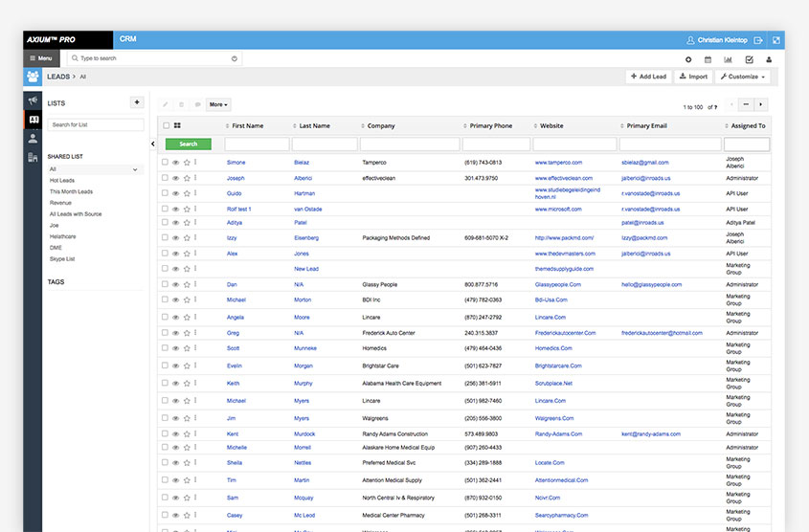Check the box for Joseph Alberici row
Viewport: 809px width, 532px height.
tap(165, 177)
